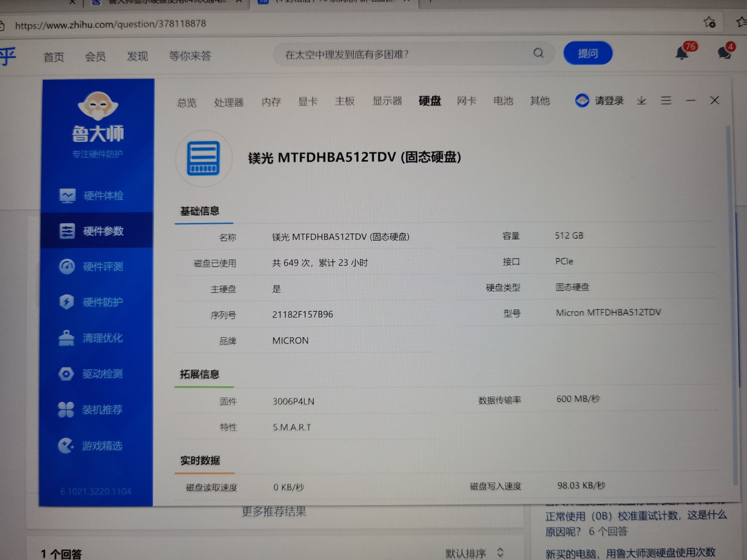The width and height of the screenshot is (747, 560).
Task: Switch to 总览 tab
Action: pyautogui.click(x=187, y=103)
